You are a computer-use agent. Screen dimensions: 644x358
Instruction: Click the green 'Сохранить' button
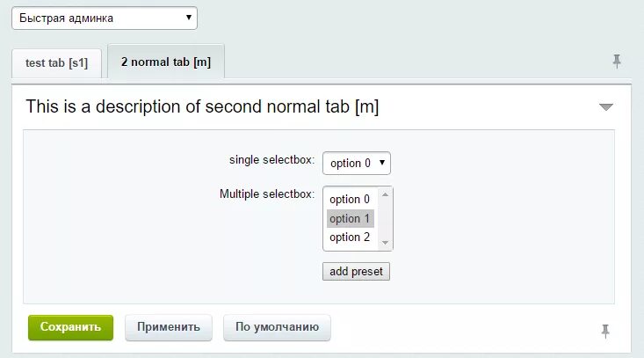[70, 327]
